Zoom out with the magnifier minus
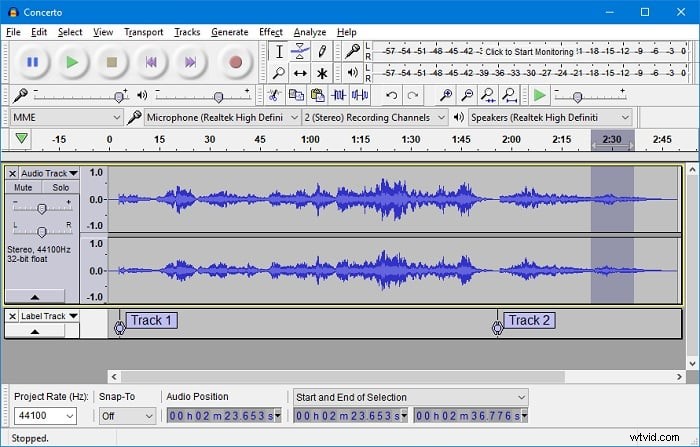The image size is (700, 447). pos(467,95)
